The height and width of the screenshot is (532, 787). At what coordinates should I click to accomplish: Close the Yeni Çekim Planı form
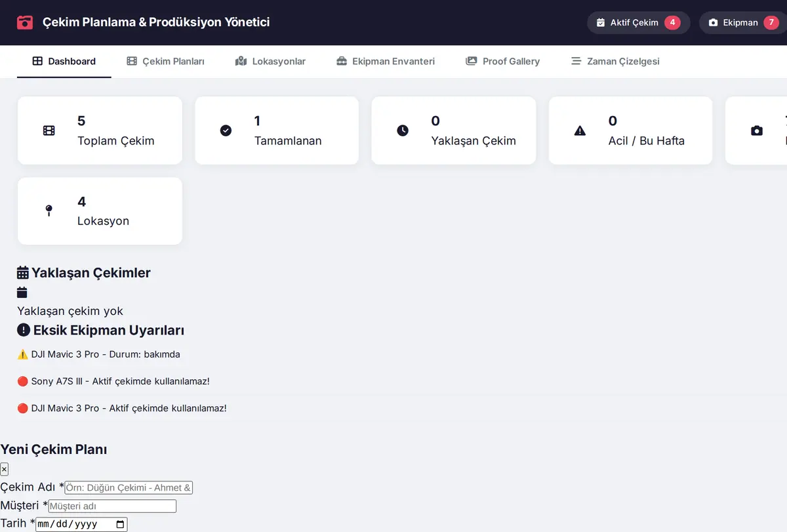pos(4,469)
